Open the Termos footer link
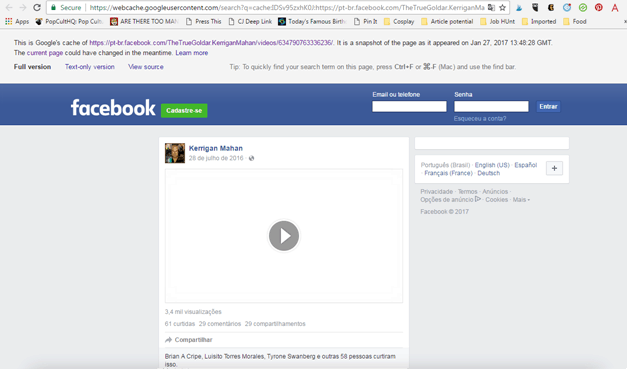Screen dimensions: 627x369 [x=467, y=192]
